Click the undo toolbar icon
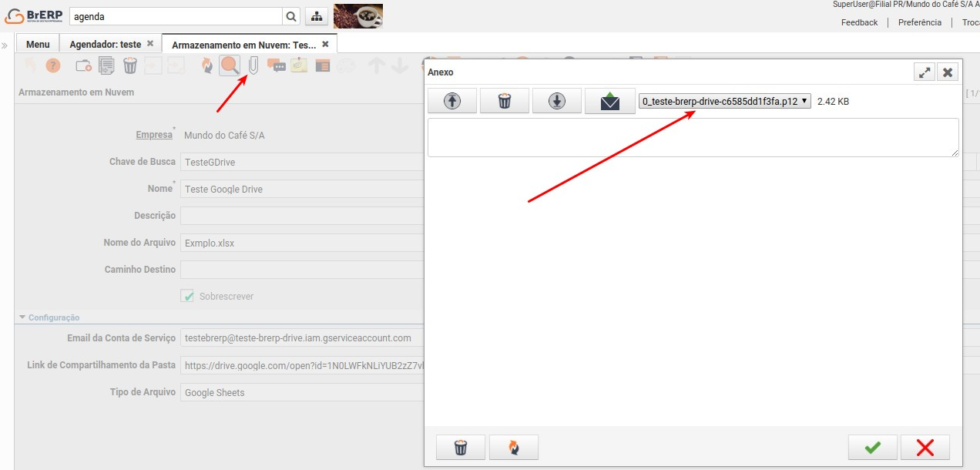Viewport: 980px width, 470px height. (x=29, y=66)
